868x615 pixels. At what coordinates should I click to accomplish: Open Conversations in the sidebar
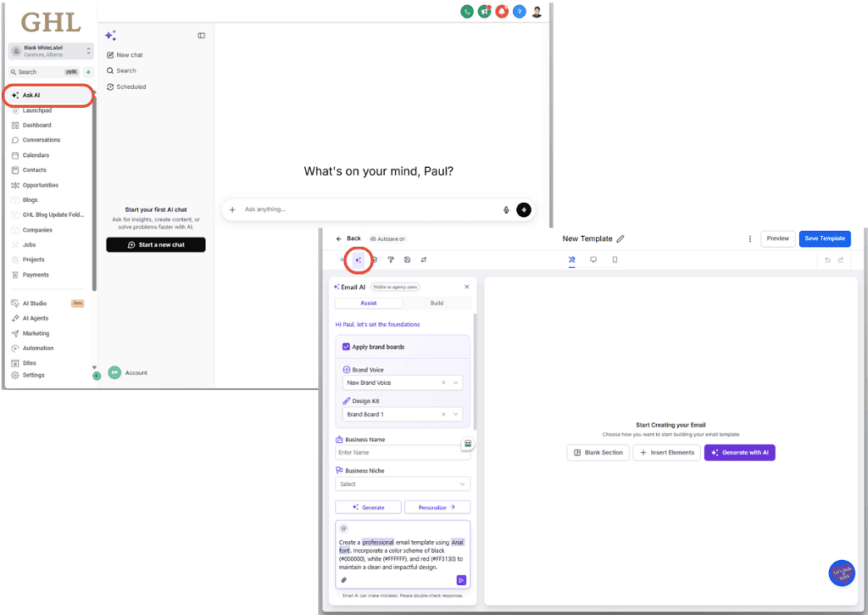click(41, 140)
